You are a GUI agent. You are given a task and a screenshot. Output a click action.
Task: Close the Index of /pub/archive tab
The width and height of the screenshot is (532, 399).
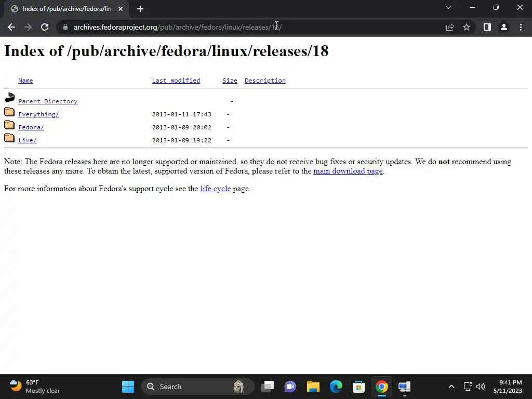[x=121, y=9]
